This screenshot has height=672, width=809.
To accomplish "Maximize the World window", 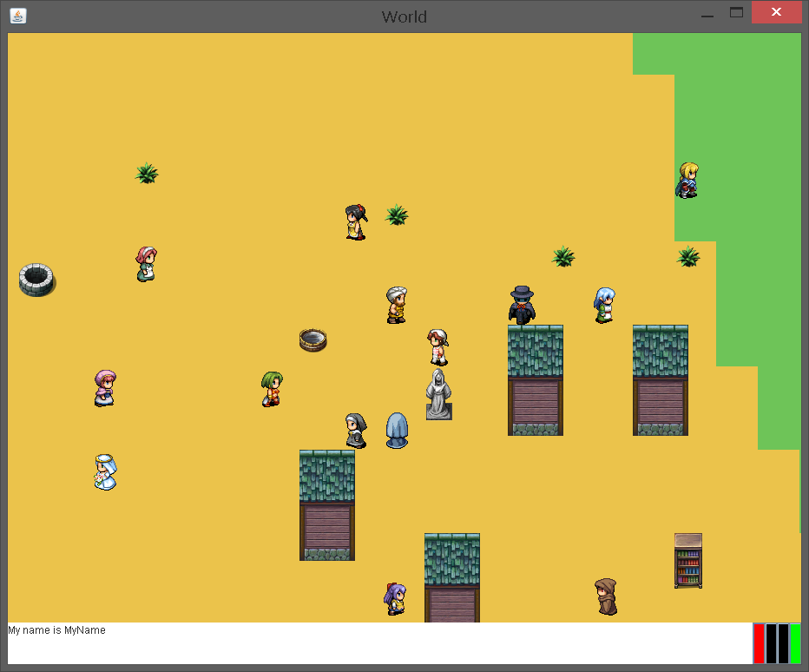I will coord(736,12).
